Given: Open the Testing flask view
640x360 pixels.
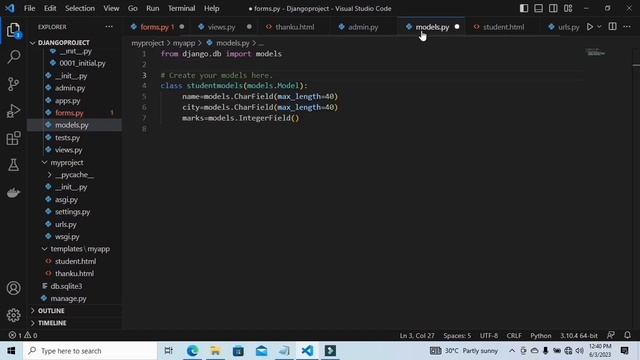Looking at the screenshot, I should click(x=13, y=165).
